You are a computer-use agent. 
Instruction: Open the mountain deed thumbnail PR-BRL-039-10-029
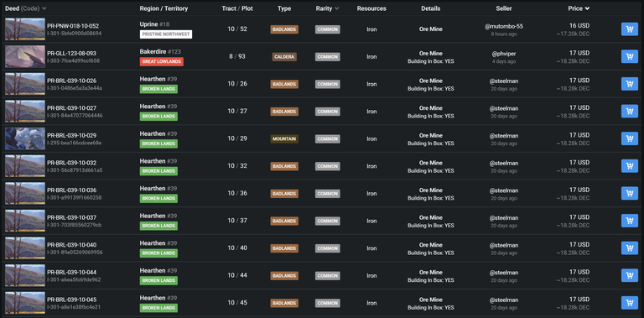coord(25,138)
